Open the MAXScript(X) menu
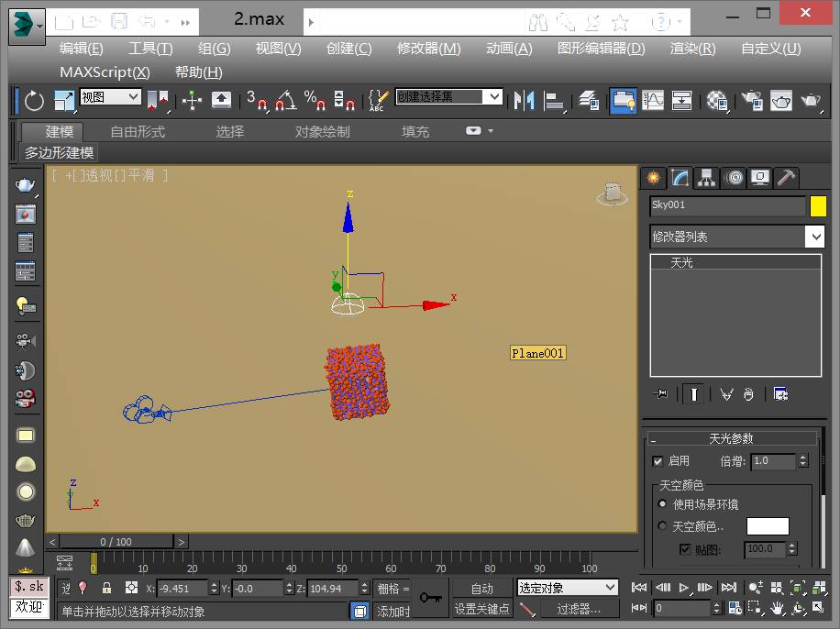 pyautogui.click(x=105, y=72)
